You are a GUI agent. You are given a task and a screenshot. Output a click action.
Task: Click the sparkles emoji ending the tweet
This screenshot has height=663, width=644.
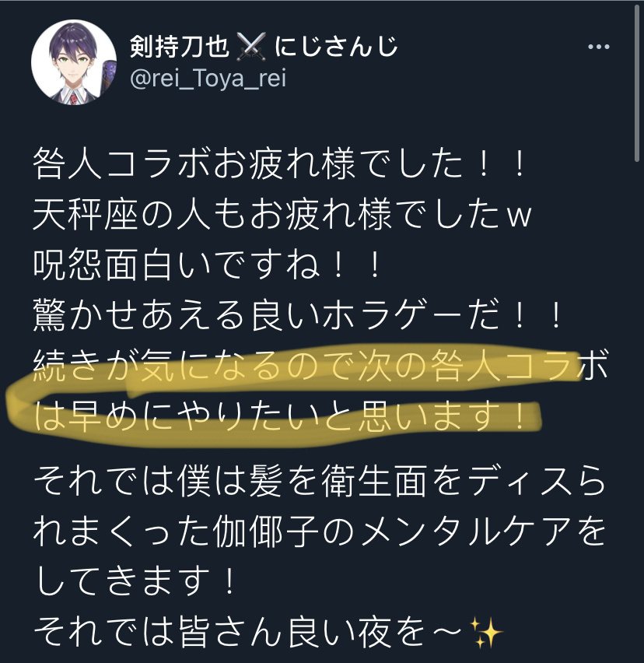coord(485,633)
